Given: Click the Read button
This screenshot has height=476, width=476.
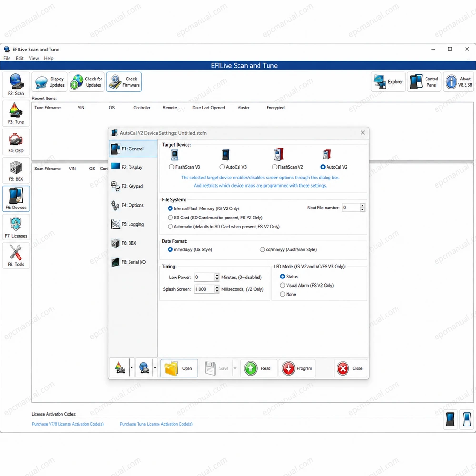Looking at the screenshot, I should (x=258, y=368).
